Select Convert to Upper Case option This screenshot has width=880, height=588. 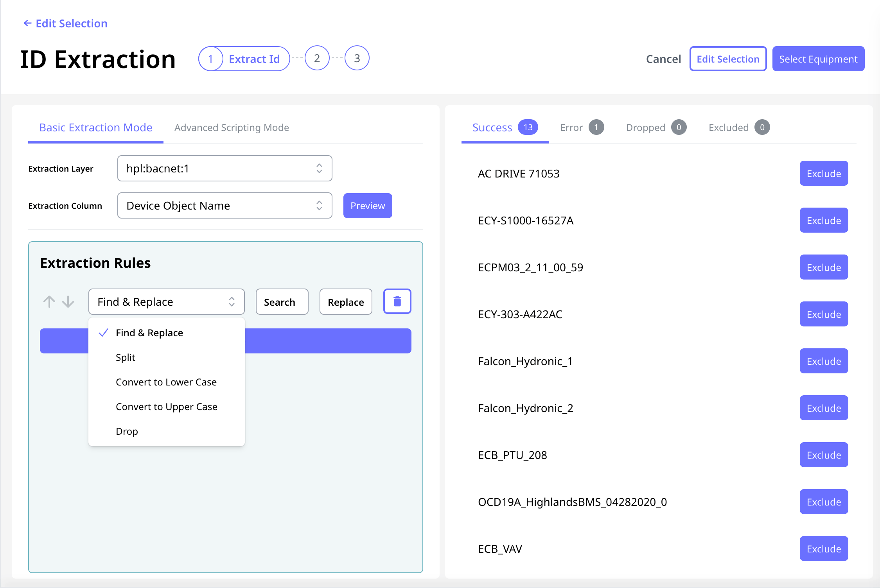click(x=166, y=407)
